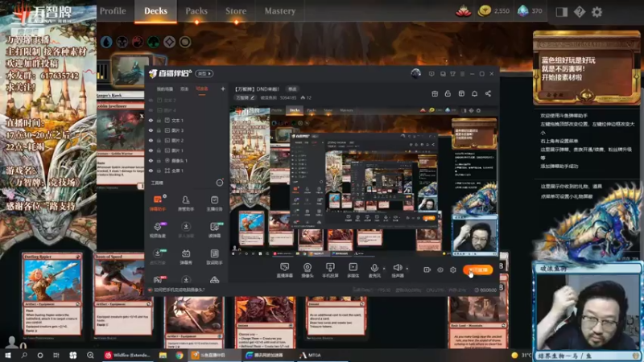Expand the speaker options arrow
644x362 pixels.
pyautogui.click(x=407, y=269)
